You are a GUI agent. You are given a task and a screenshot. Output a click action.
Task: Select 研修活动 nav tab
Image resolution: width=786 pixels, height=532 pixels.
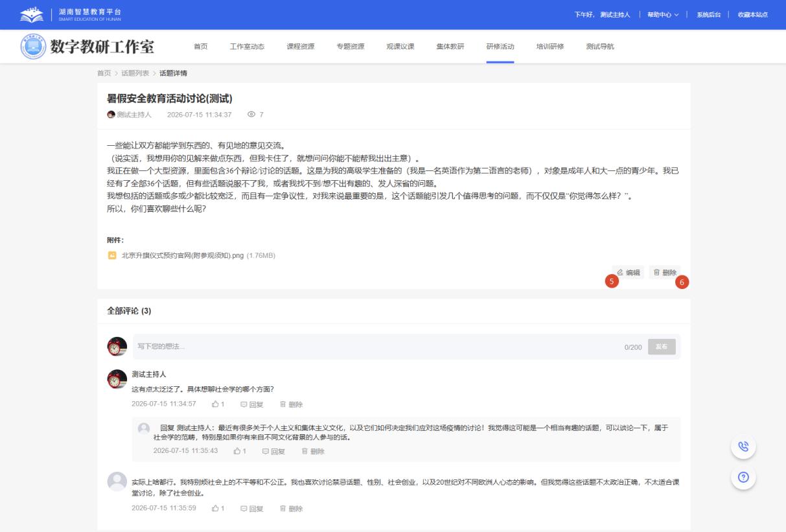500,47
